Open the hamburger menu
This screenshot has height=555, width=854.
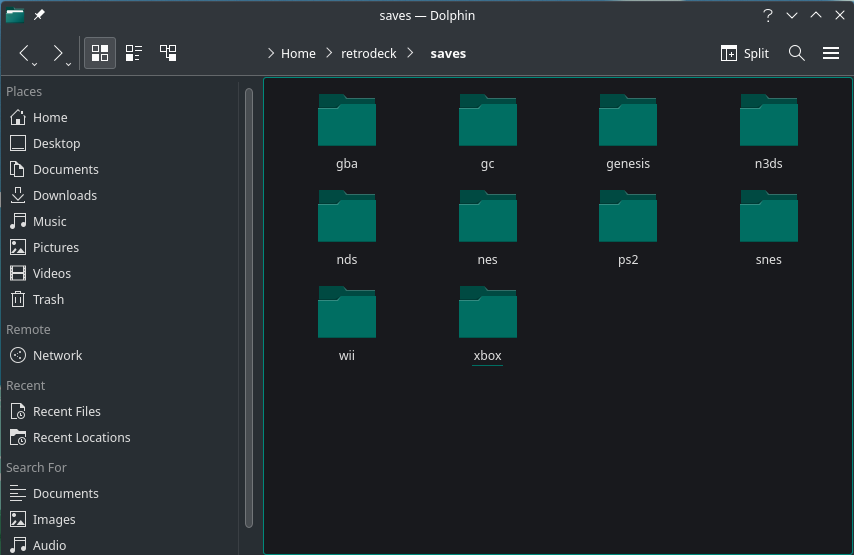pos(830,53)
